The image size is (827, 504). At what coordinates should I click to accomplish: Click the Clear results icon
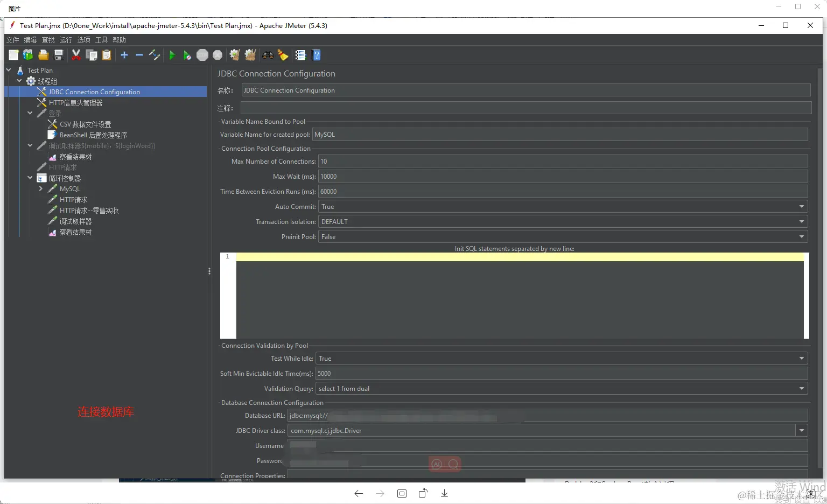(235, 55)
